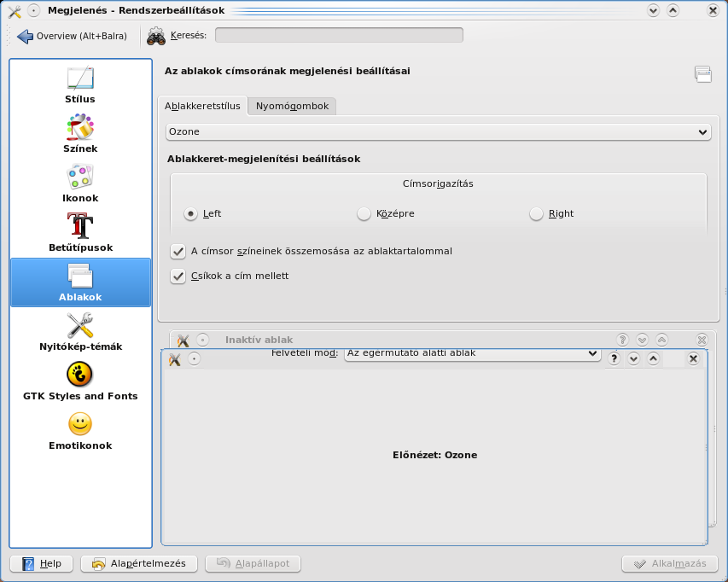Open the Felvételi mód dropdown in preview
This screenshot has height=582, width=728.
(472, 353)
